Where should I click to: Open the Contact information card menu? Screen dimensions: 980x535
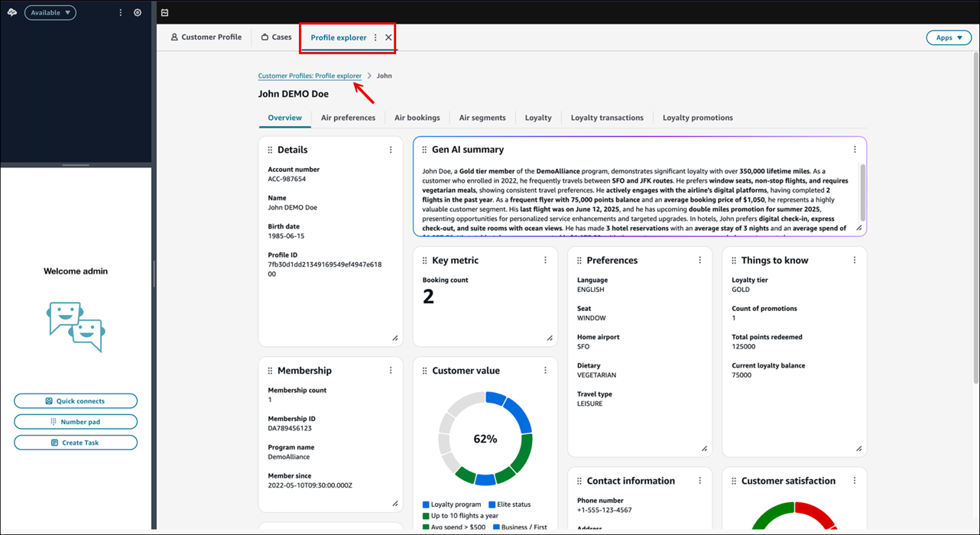(x=699, y=480)
